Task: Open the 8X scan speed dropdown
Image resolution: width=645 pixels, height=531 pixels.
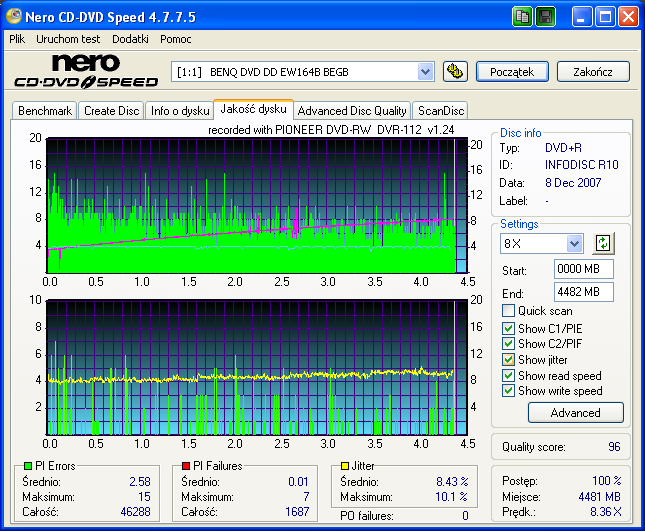Action: (574, 243)
